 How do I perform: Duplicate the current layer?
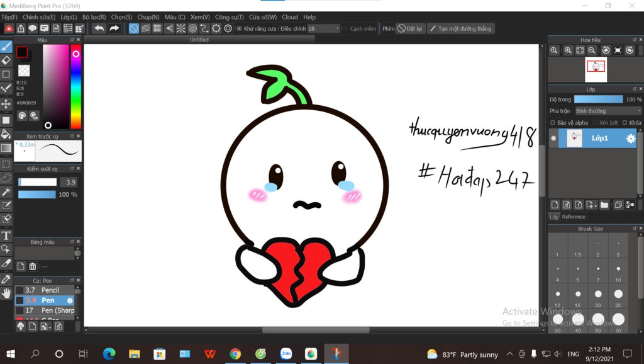point(618,205)
